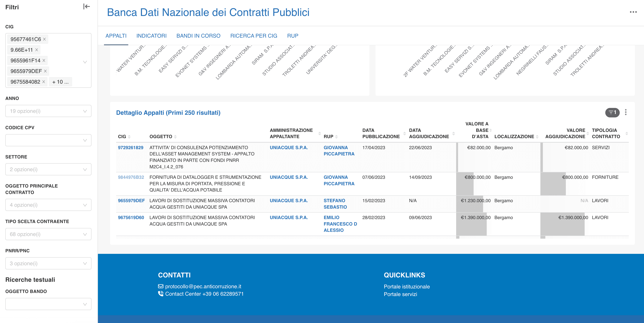The width and height of the screenshot is (644, 323).
Task: Open RUP link EMILIO FRANCESCO D ALESSIO
Action: tap(340, 224)
